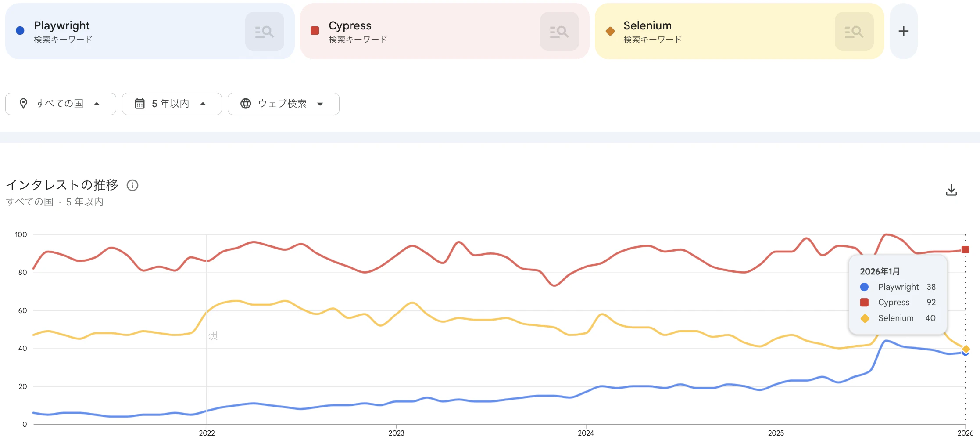Click the 2025 x-axis label
Image resolution: width=980 pixels, height=447 pixels.
coord(776,433)
